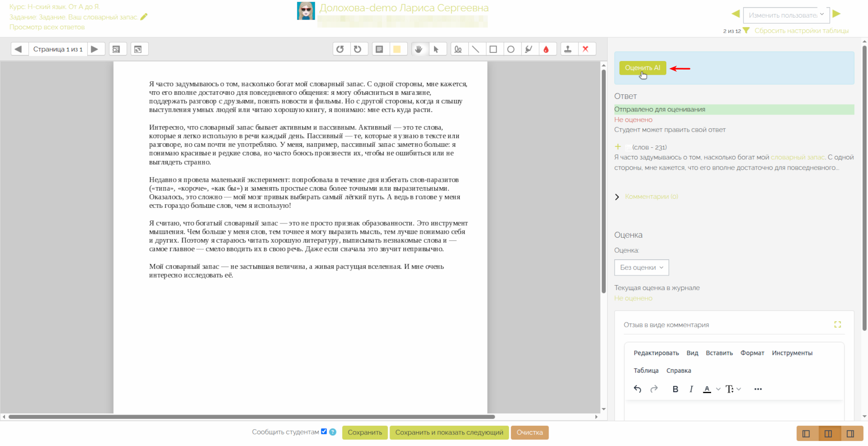Screen dimensions: 868x446
Task: Select the rectangle tool
Action: coord(494,49)
